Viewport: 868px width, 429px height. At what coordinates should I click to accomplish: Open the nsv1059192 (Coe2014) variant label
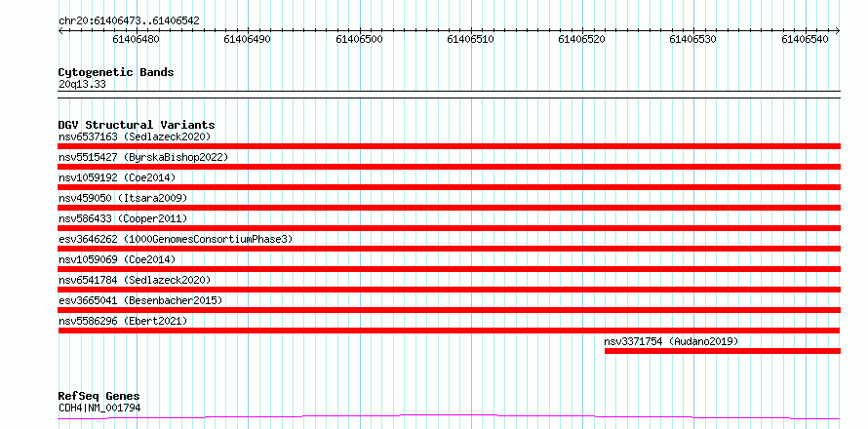tap(117, 177)
